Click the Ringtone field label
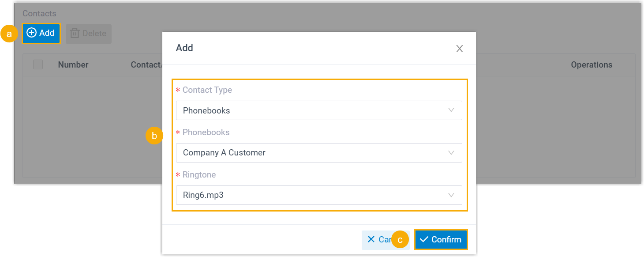Viewport: 644px width, 257px height. [199, 175]
